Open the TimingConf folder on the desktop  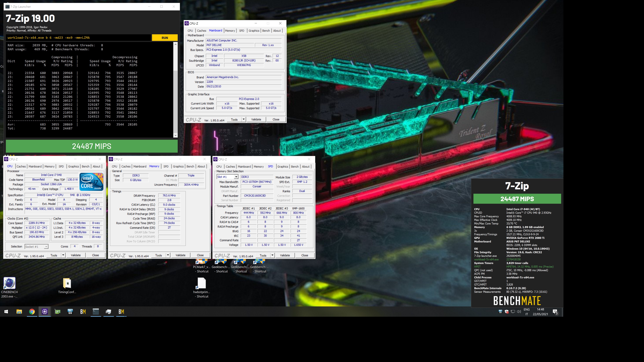coord(67,286)
